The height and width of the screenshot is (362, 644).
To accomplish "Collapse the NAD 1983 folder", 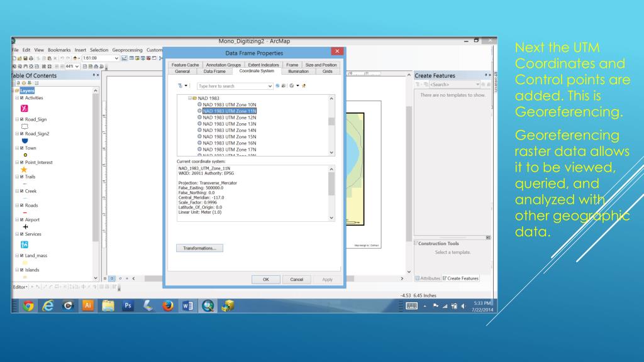I will tap(190, 98).
